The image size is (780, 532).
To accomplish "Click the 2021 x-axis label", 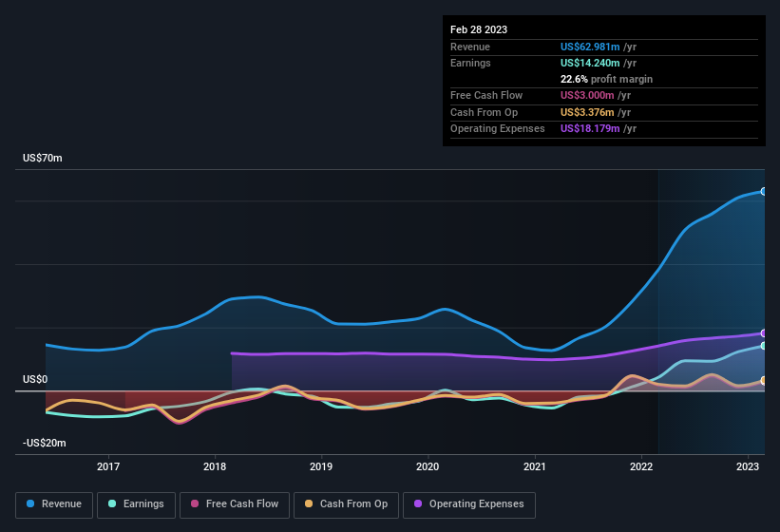I will pyautogui.click(x=535, y=466).
